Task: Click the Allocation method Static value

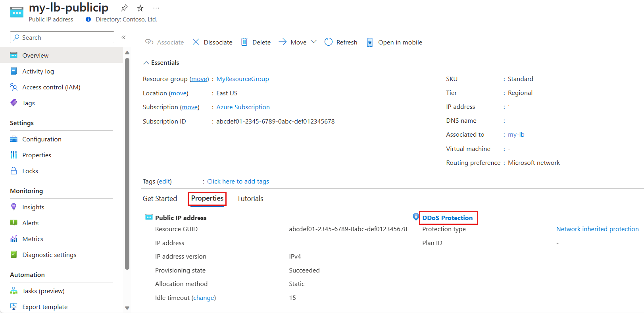Action: [297, 284]
